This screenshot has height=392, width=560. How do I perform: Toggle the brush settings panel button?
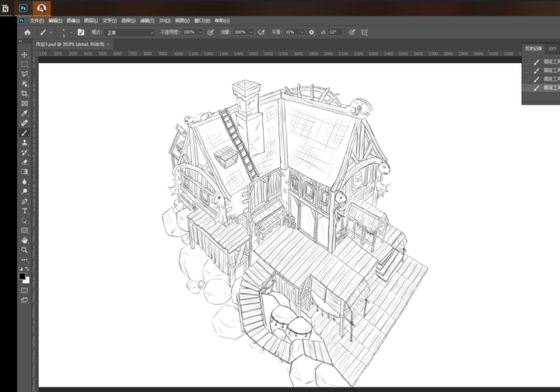pyautogui.click(x=81, y=33)
